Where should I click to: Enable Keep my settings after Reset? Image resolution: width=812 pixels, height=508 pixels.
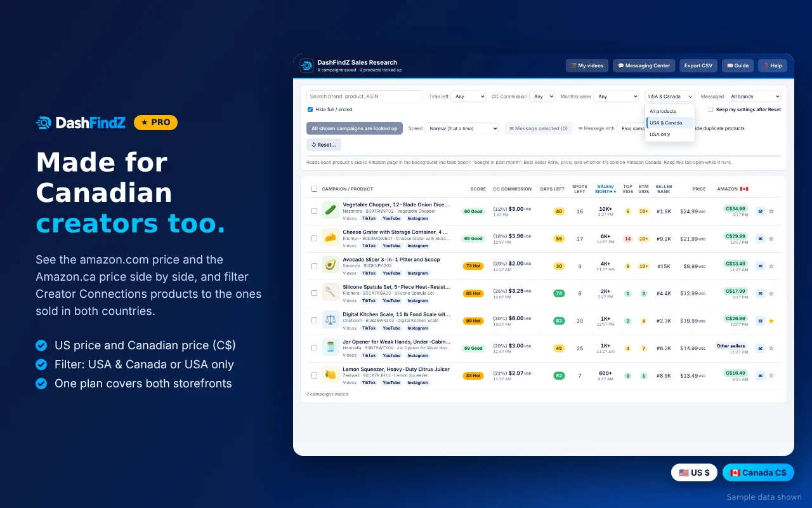711,109
